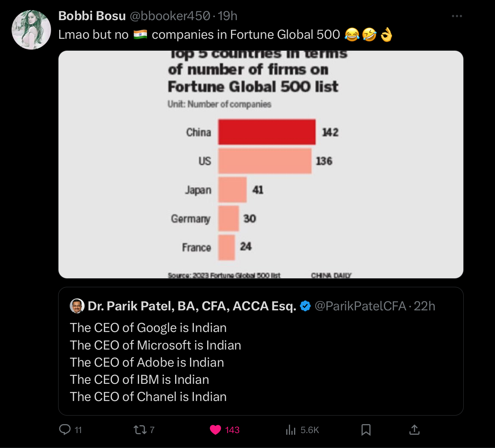Viewport: 495px width, 448px height.
Task: Click the reply speech bubble icon
Action: (65, 430)
